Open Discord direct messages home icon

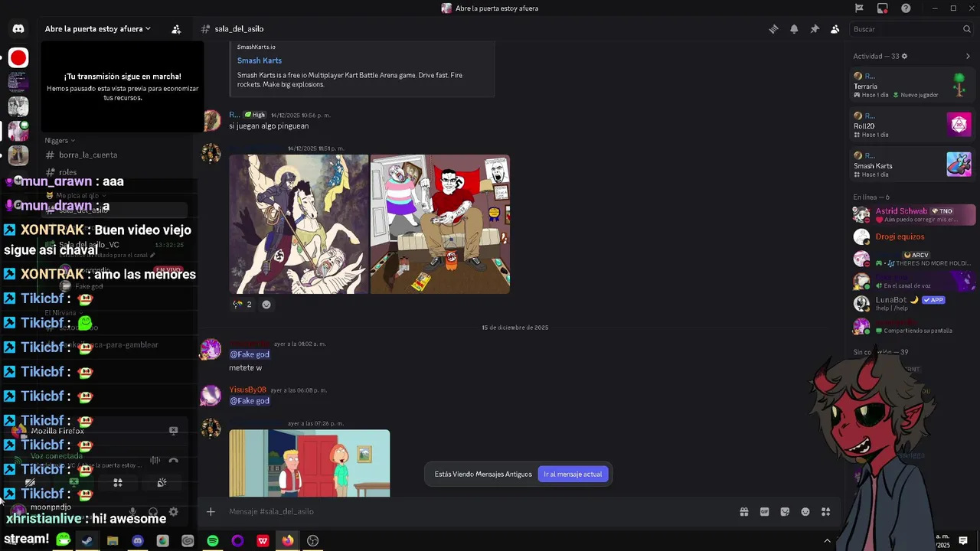(18, 29)
